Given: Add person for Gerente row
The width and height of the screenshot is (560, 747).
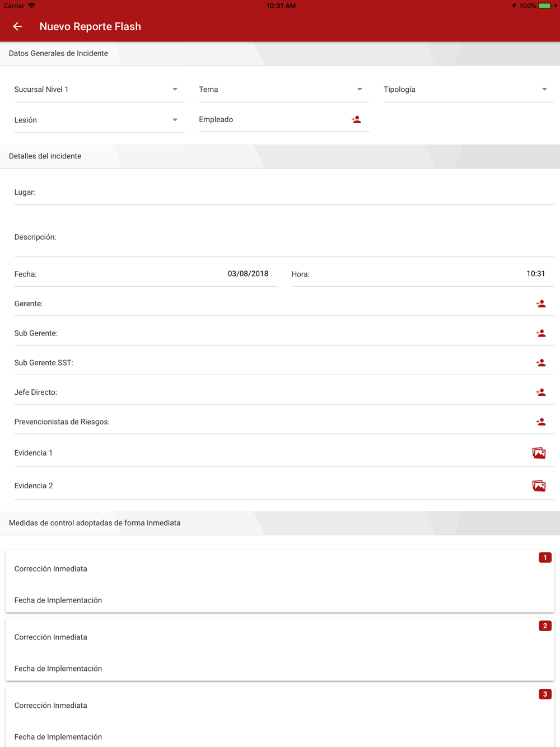Looking at the screenshot, I should click(541, 304).
